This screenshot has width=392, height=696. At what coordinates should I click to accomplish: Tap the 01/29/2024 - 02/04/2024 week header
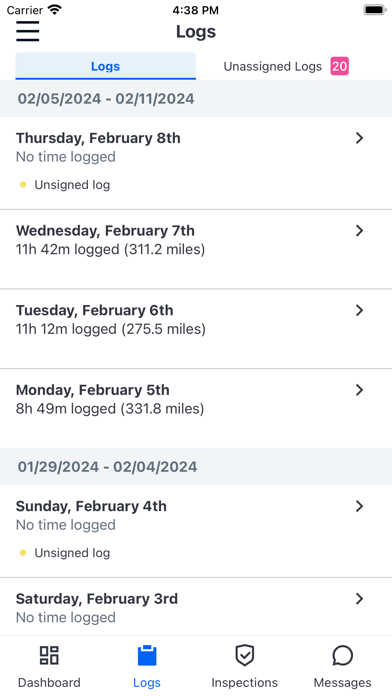tap(196, 467)
